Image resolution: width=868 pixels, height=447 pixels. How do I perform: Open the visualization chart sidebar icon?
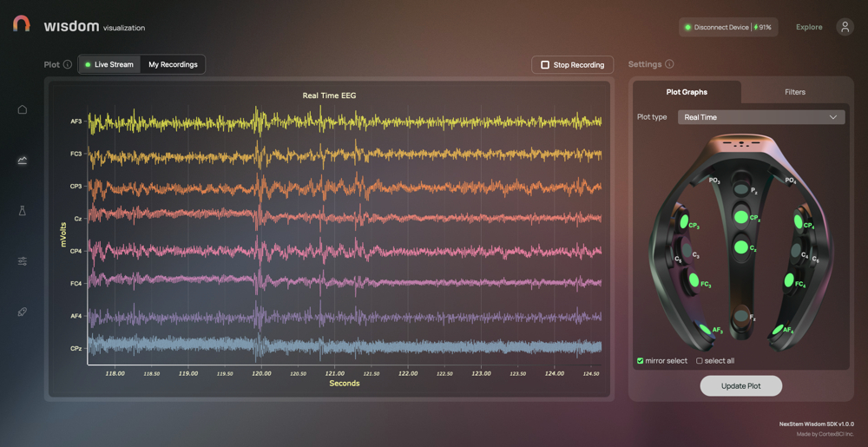23,161
